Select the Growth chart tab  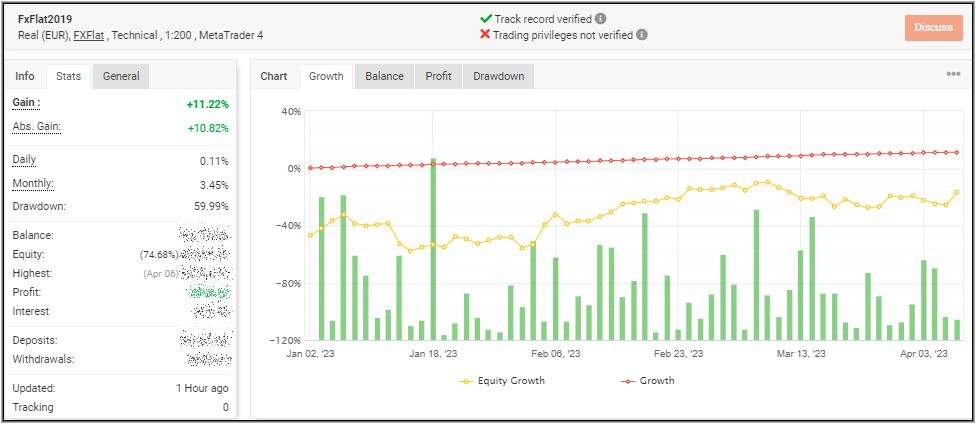click(x=326, y=76)
